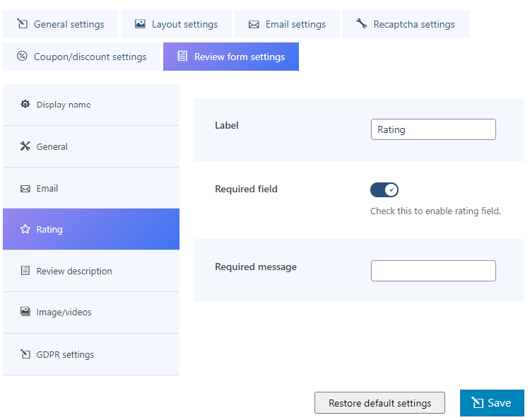Click Restore default settings button
This screenshot has width=530, height=420.
[379, 403]
